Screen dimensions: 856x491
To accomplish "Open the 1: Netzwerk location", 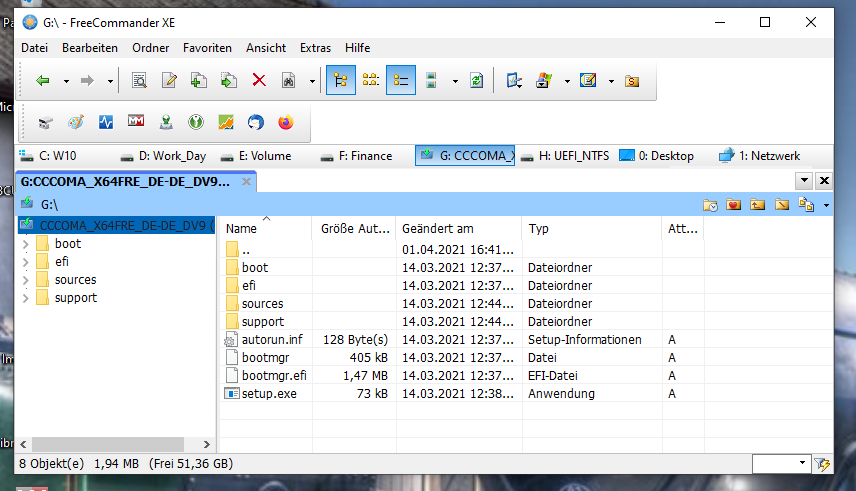I will [759, 156].
